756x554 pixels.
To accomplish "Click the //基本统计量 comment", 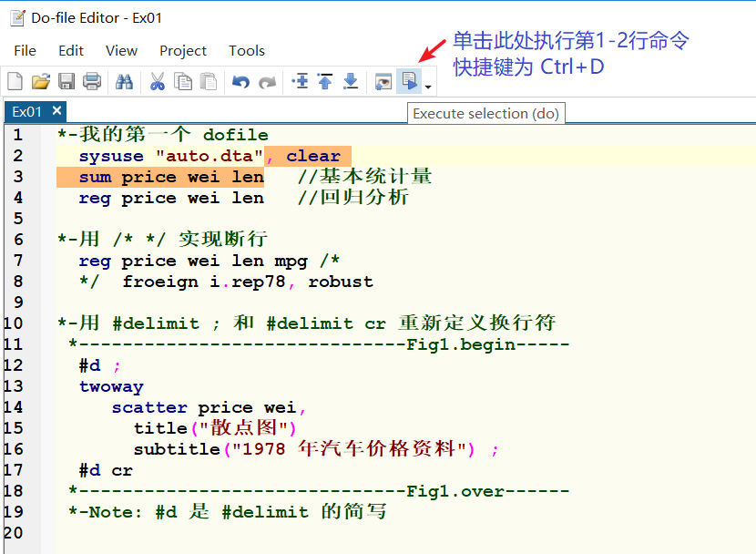I will (364, 177).
